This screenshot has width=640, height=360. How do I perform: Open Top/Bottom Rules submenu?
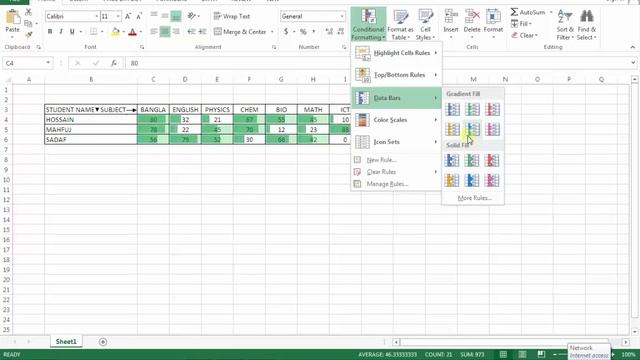tap(396, 75)
